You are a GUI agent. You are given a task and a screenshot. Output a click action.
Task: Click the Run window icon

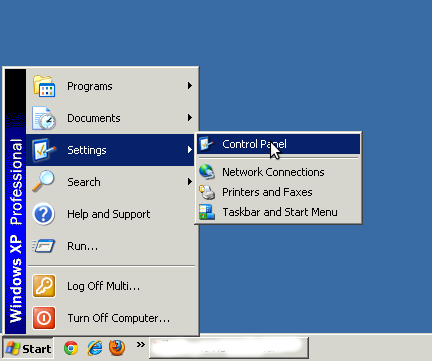point(44,246)
